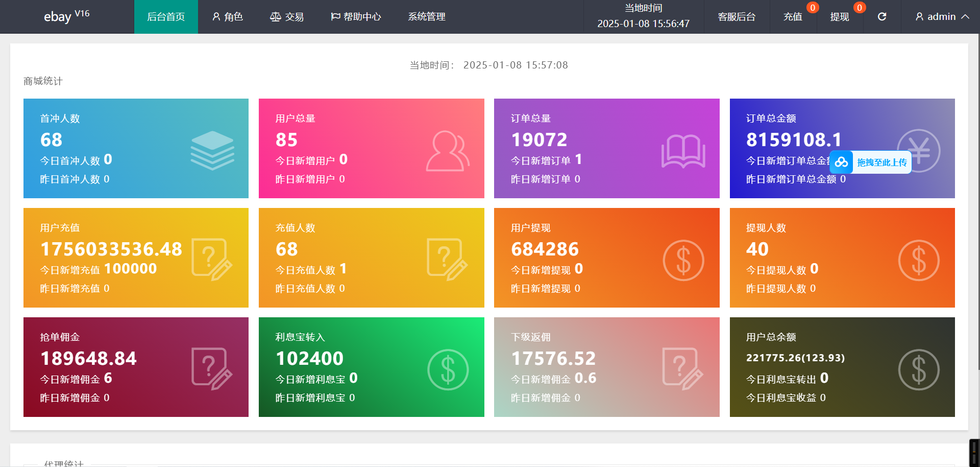Viewport: 980px width, 467px height.
Task: Click the flag icon beside 帮助中心
Action: [335, 16]
